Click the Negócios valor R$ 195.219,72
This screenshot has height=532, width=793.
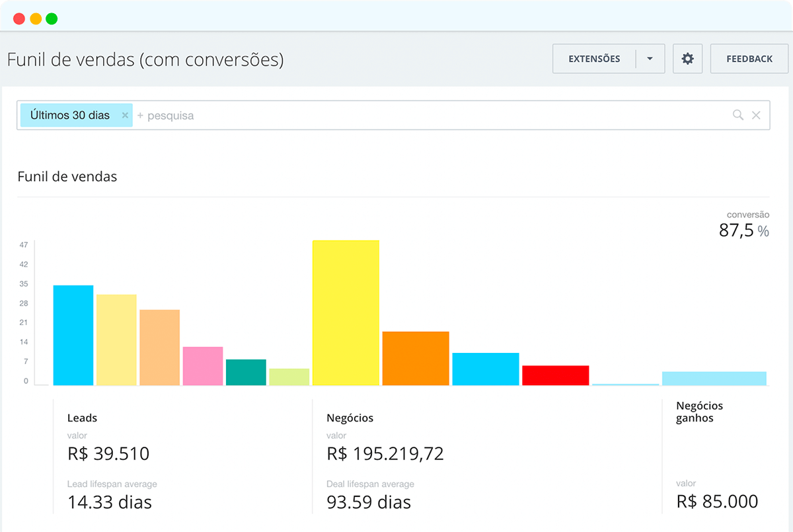[385, 454]
